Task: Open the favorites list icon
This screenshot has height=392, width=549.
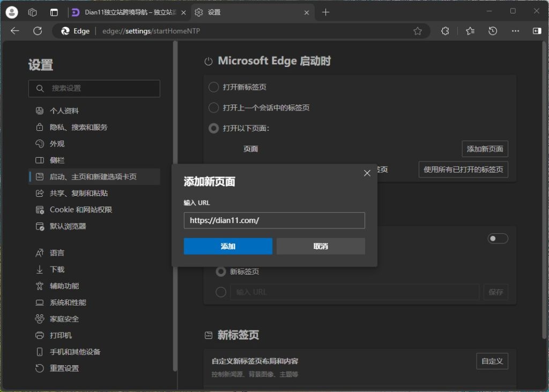Action: click(x=470, y=31)
